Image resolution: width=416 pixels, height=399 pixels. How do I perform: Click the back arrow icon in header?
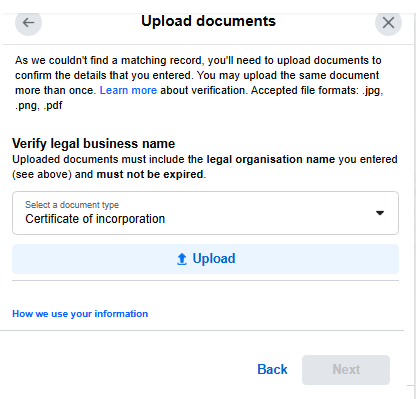point(28,22)
